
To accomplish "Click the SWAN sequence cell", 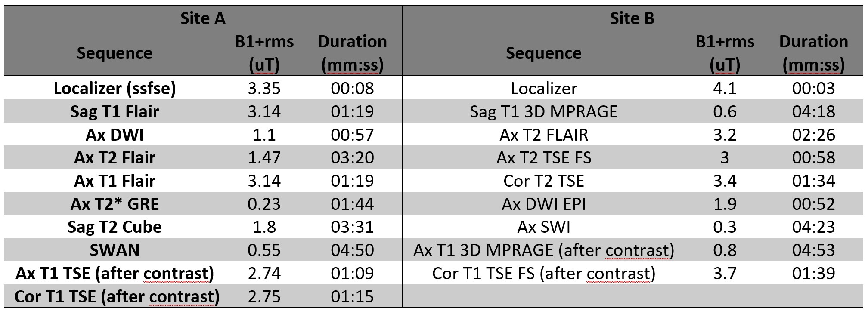I will click(115, 250).
